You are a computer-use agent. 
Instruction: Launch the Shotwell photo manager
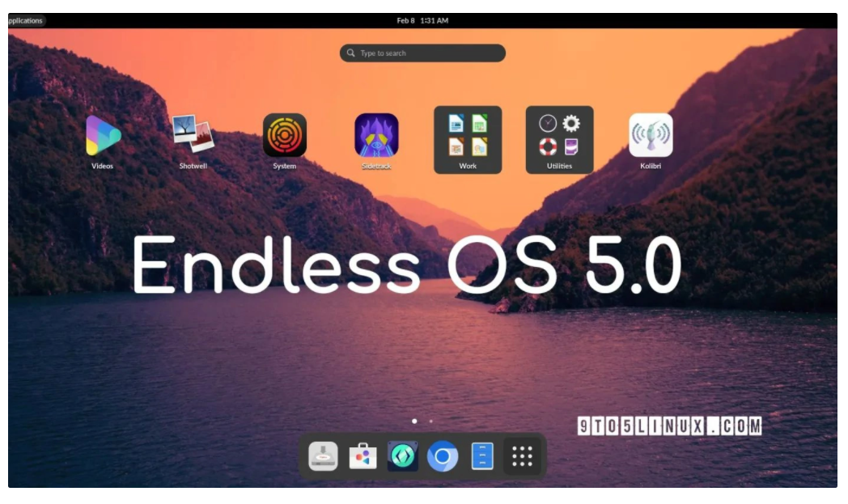(193, 133)
